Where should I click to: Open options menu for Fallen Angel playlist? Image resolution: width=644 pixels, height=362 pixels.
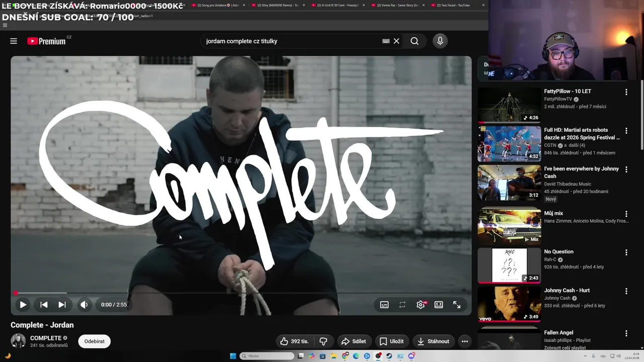626,333
